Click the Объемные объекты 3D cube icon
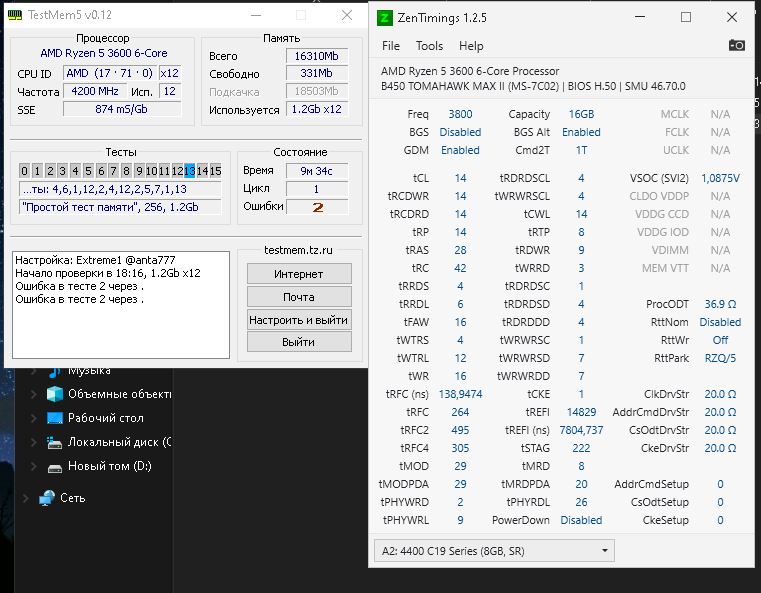The height and width of the screenshot is (593, 761). click(x=54, y=394)
